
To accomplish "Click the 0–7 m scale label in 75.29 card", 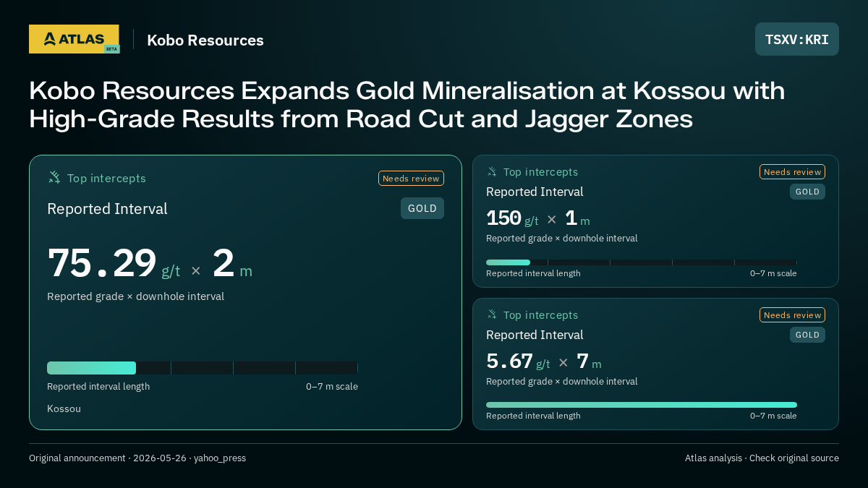I will coord(332,387).
